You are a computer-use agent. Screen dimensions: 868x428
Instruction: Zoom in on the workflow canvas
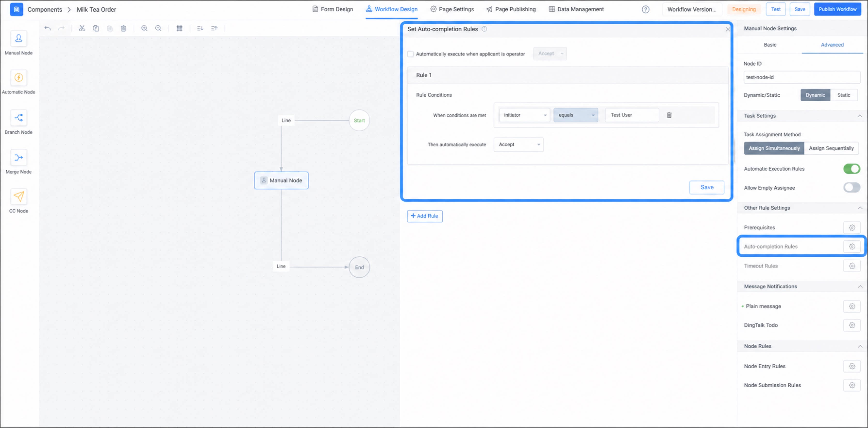pos(144,28)
